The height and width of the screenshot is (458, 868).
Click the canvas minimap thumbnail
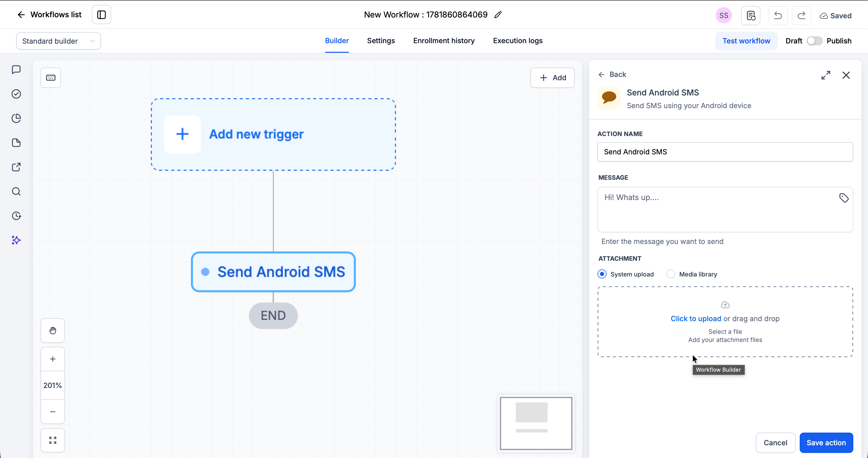536,423
